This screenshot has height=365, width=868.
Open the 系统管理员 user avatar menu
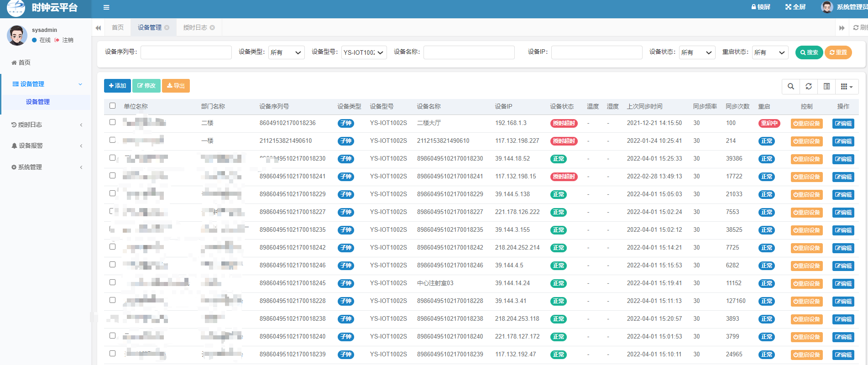pyautogui.click(x=844, y=7)
